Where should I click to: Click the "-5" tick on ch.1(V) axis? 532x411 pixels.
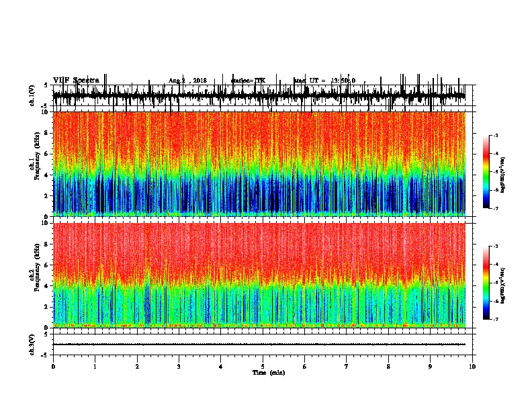pyautogui.click(x=45, y=106)
